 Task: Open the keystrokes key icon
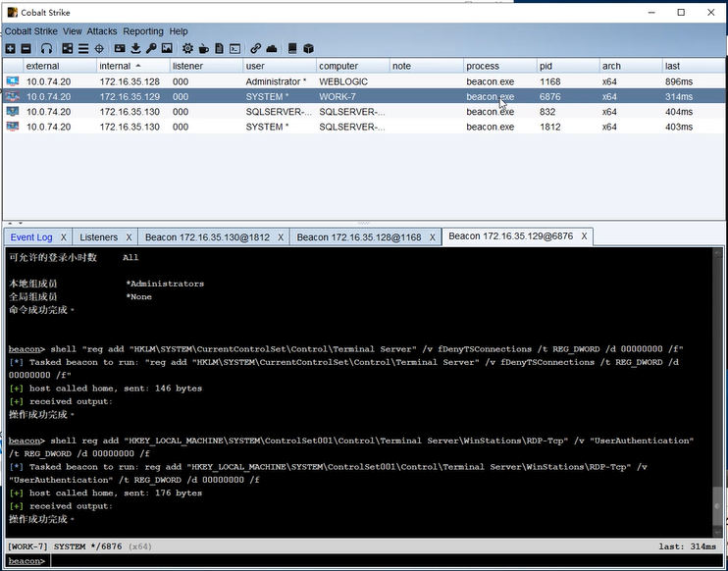coord(151,48)
